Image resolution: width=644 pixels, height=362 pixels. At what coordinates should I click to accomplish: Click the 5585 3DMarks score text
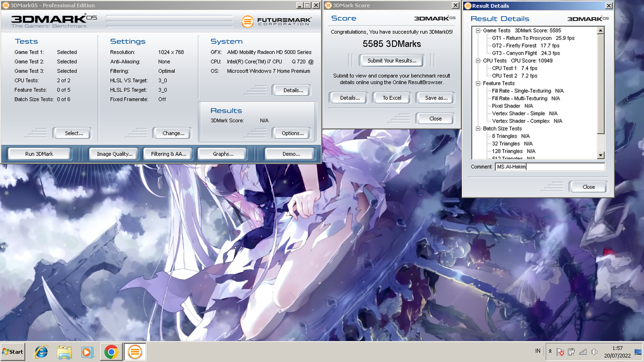pyautogui.click(x=392, y=44)
